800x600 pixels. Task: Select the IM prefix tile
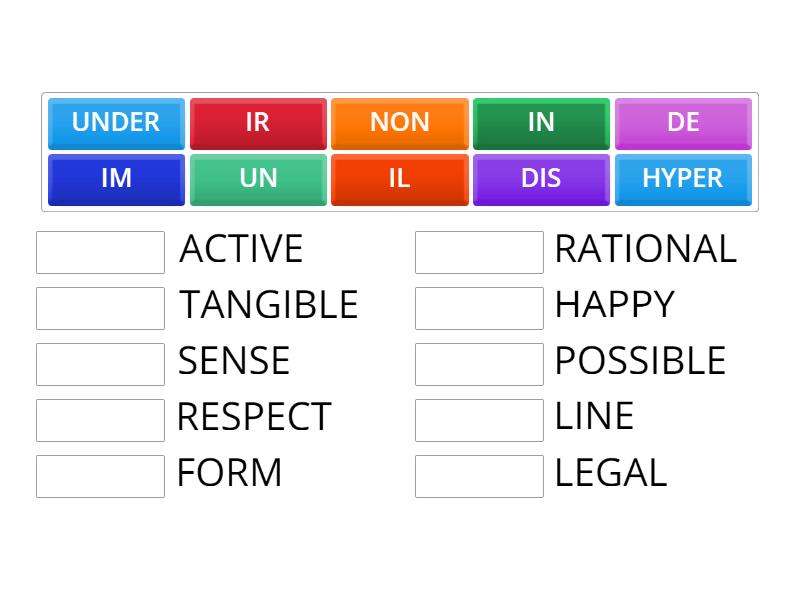tap(116, 179)
